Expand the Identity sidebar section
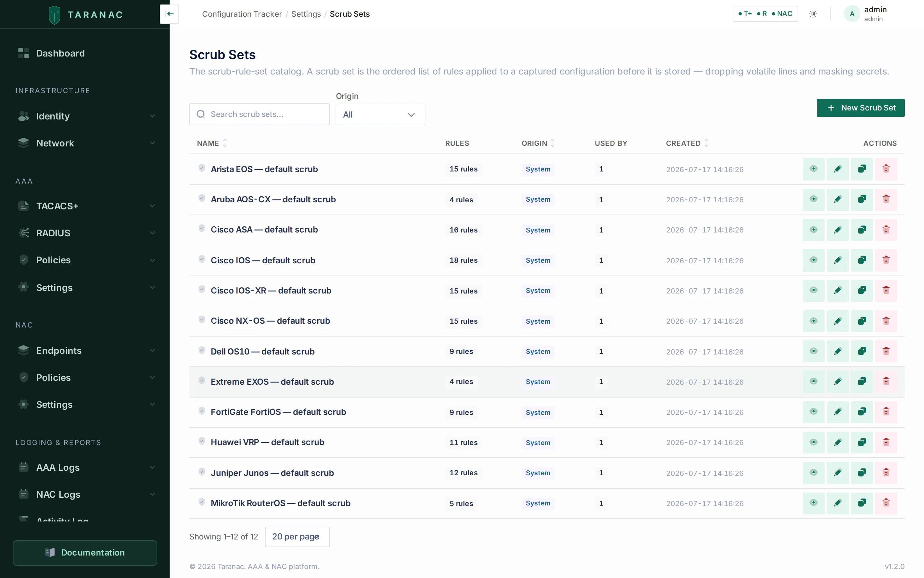 pos(85,116)
